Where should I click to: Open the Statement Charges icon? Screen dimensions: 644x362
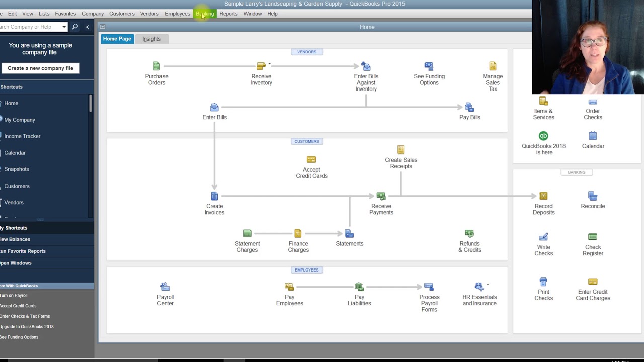(x=247, y=233)
